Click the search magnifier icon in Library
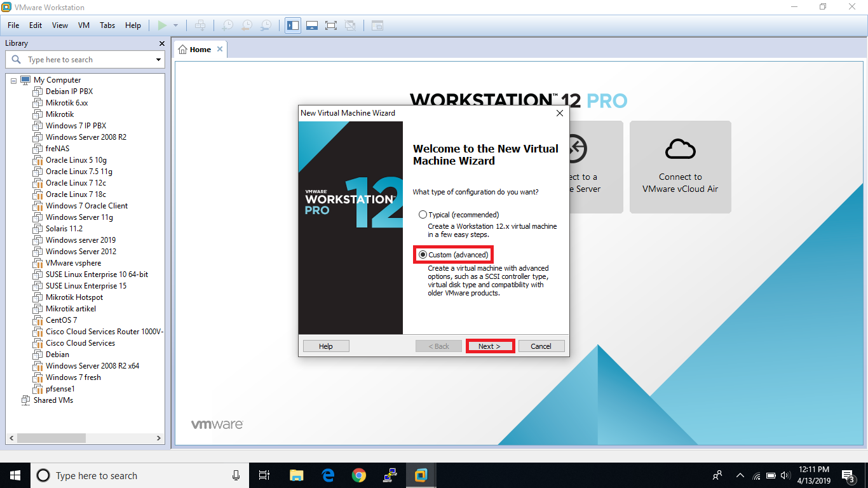Image resolution: width=868 pixels, height=488 pixels. [x=17, y=59]
